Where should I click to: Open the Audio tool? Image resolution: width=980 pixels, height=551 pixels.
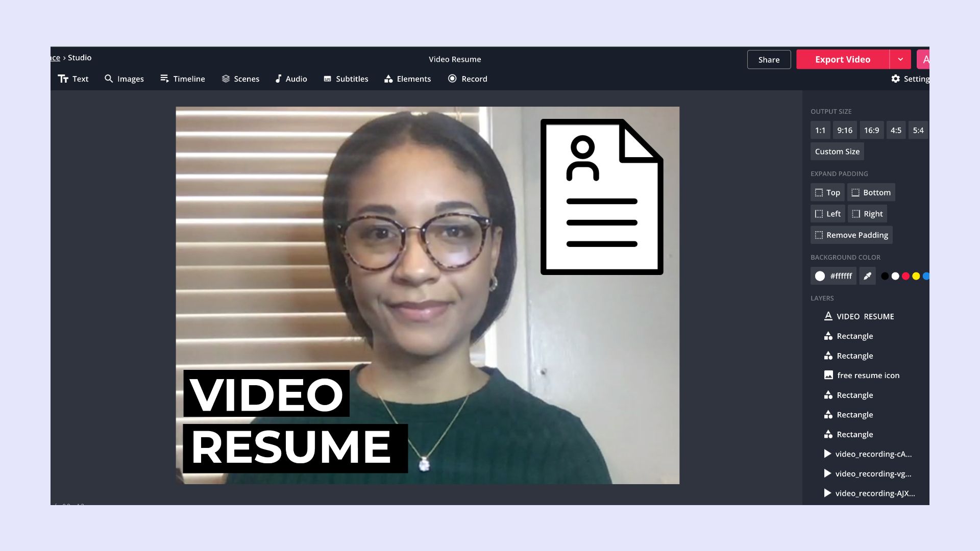pos(291,79)
